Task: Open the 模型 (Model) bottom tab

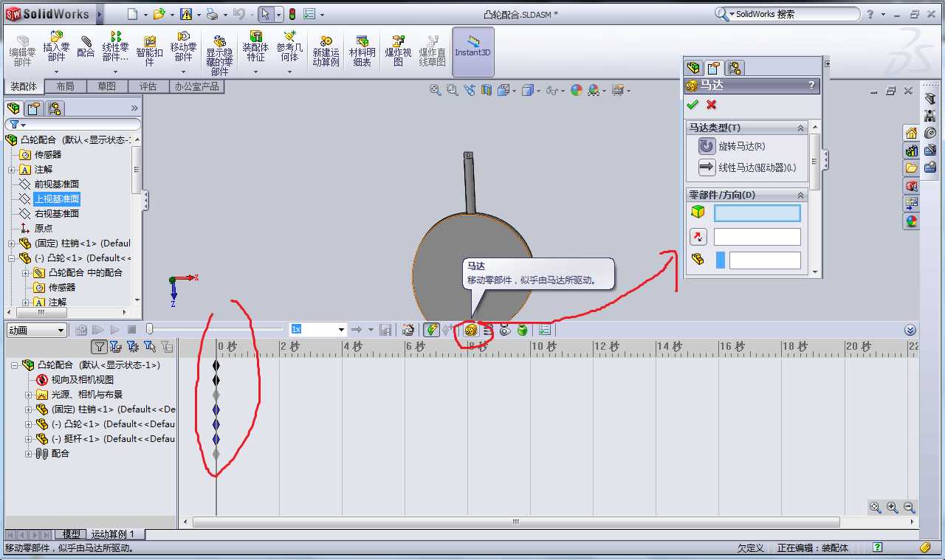Action: pos(71,534)
